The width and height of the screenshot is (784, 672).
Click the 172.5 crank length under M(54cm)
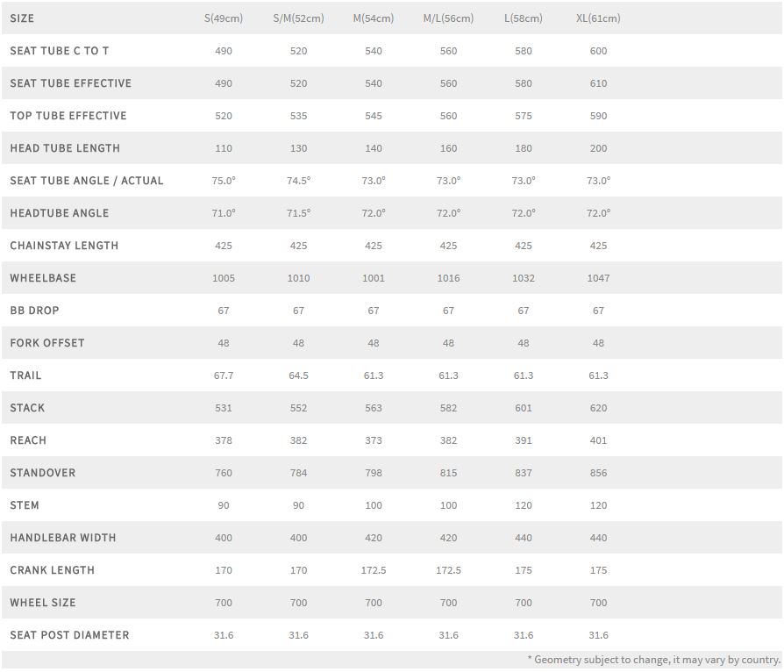tap(374, 570)
